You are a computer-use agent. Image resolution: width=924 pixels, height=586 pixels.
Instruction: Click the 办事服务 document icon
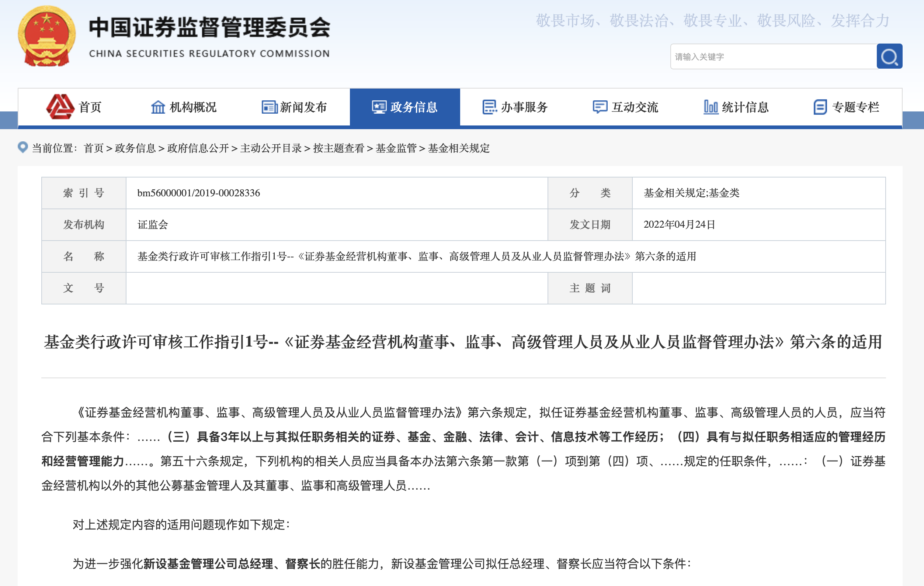[489, 107]
